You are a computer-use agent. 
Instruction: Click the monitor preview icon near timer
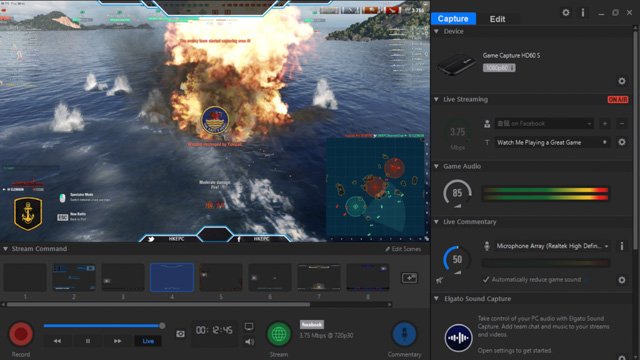click(249, 327)
